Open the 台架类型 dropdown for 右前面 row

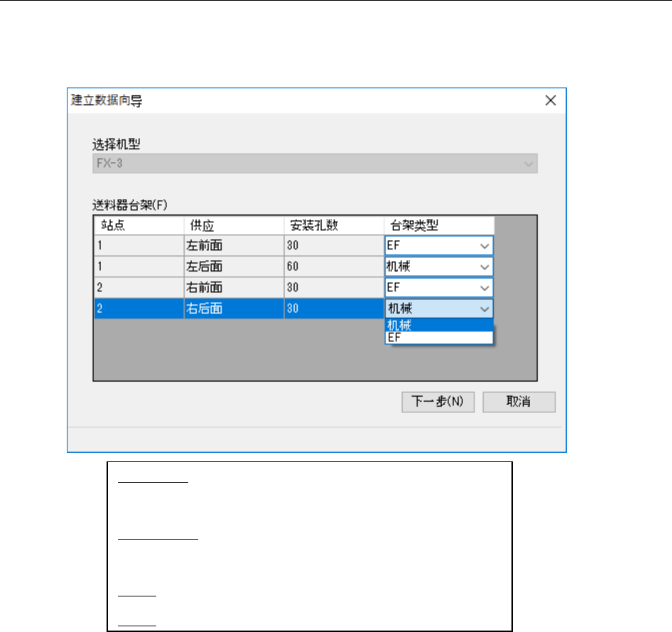(439, 288)
